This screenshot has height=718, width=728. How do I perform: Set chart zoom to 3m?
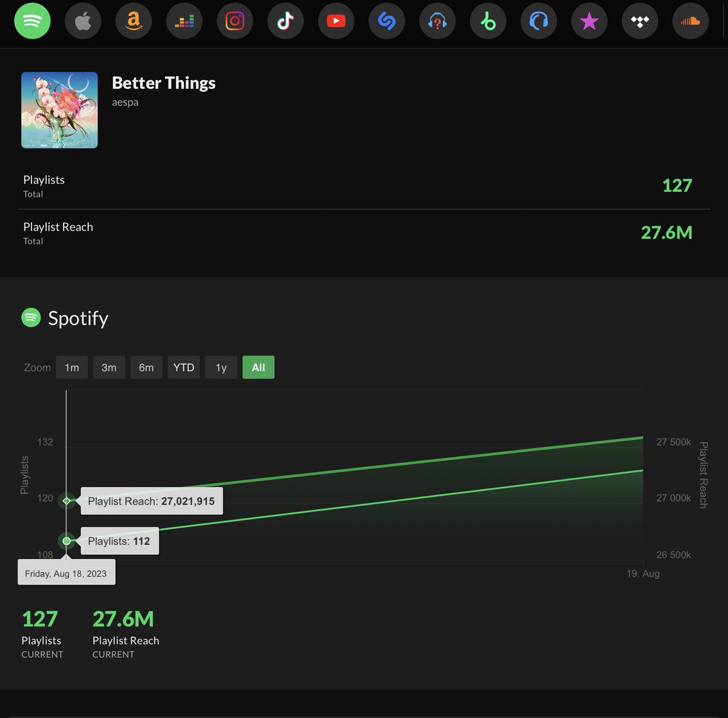pos(109,367)
